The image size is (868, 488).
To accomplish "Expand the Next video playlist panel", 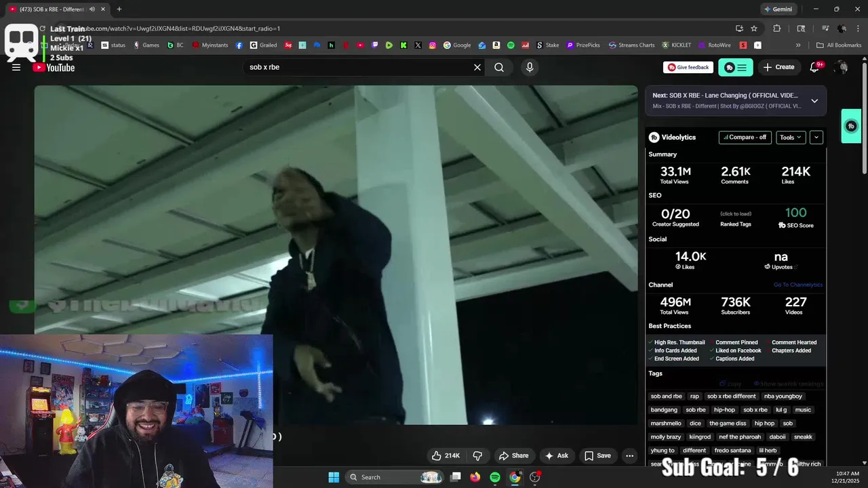I will point(814,100).
